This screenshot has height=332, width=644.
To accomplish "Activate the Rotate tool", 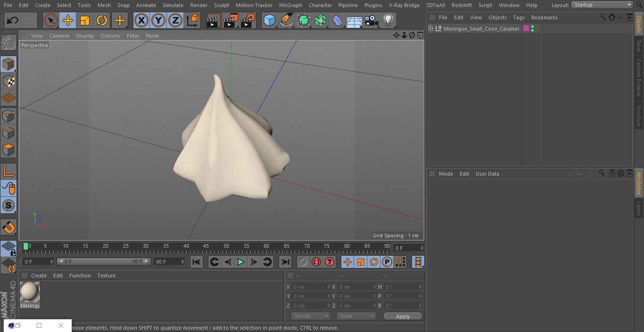I will point(102,21).
